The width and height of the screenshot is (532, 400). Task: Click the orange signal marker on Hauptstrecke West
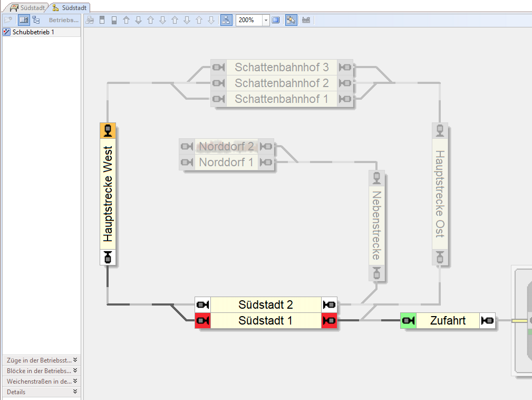coord(108,130)
